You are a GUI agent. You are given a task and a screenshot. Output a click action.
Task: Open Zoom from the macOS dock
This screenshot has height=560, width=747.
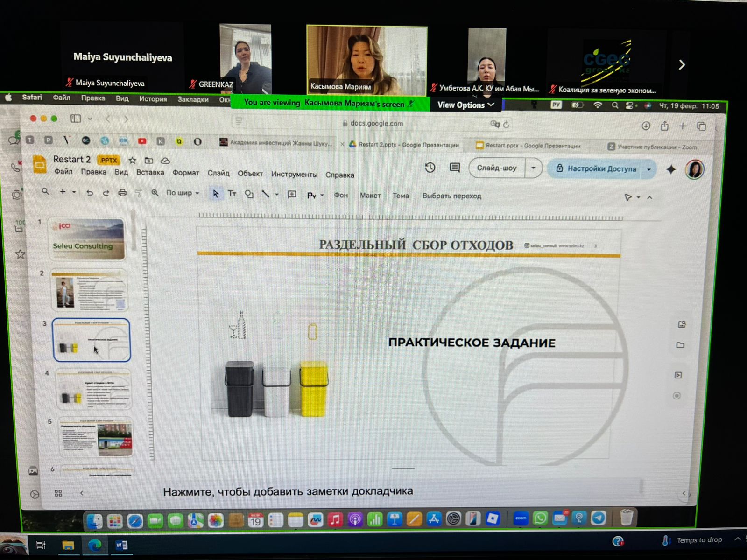click(521, 518)
